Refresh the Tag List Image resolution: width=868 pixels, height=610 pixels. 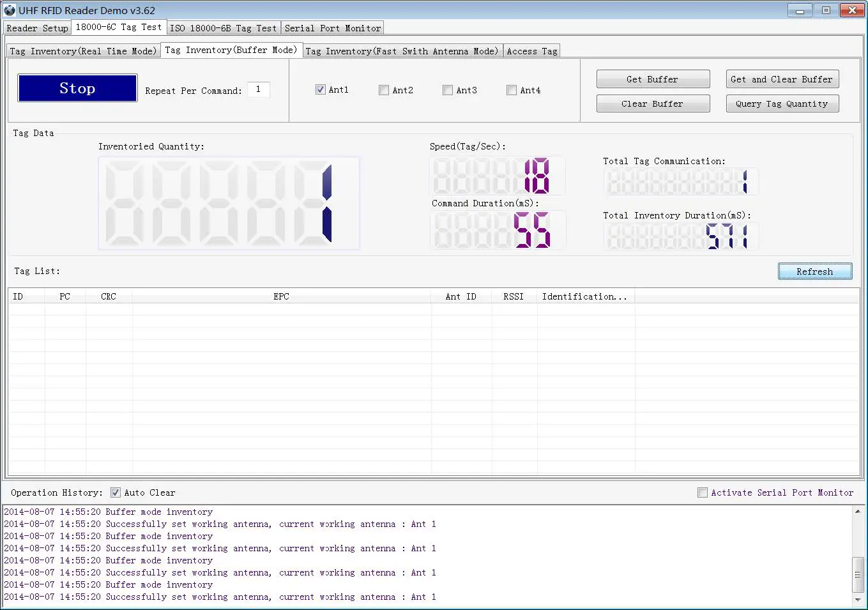pyautogui.click(x=815, y=271)
